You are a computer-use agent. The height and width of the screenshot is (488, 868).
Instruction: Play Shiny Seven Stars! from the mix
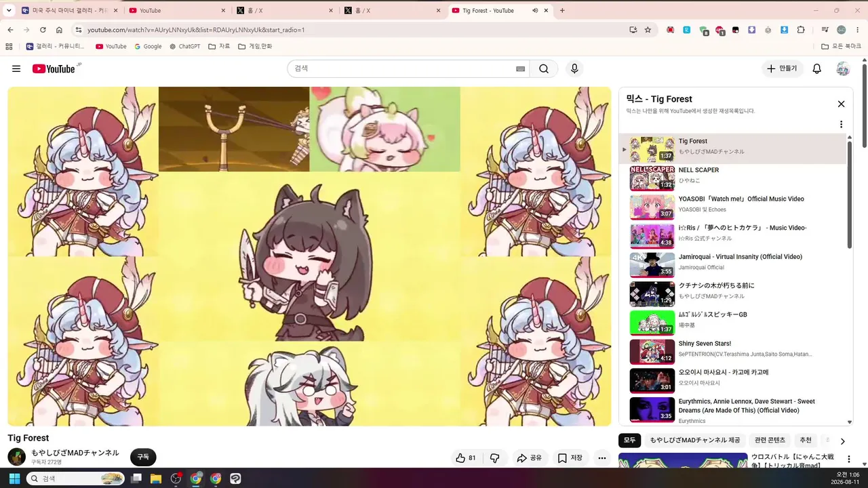(x=733, y=352)
